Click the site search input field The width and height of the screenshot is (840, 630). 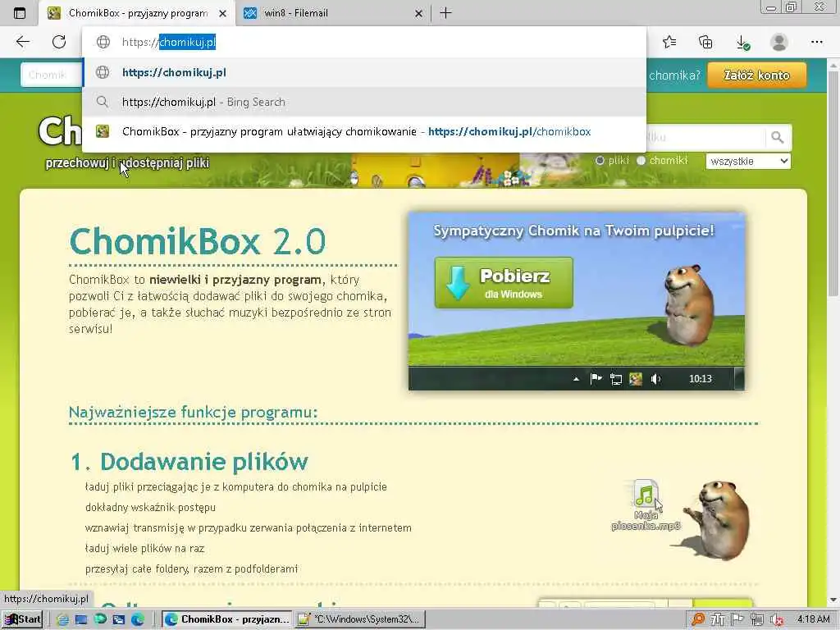(x=705, y=138)
